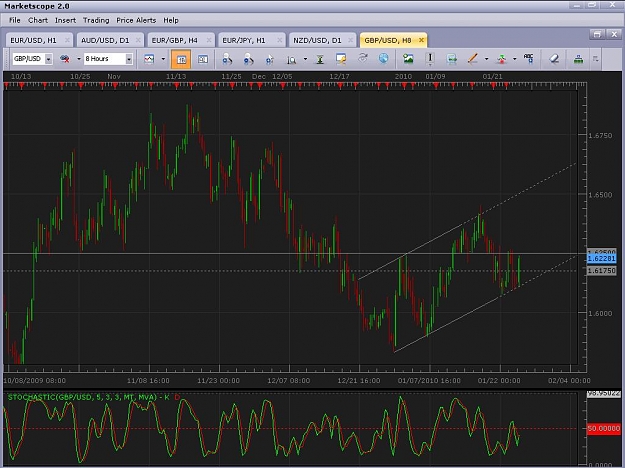Click the vertical line tool icon
Image resolution: width=625 pixels, height=468 pixels.
point(430,59)
